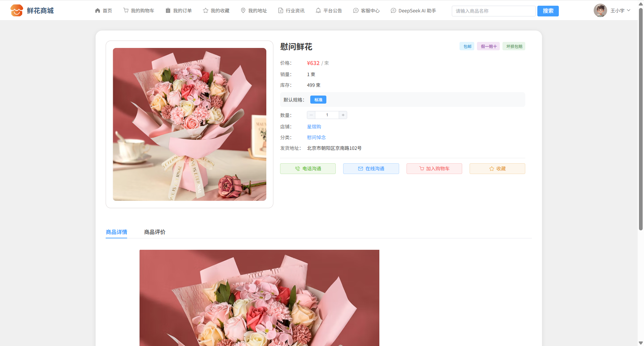This screenshot has width=644, height=346.
Task: Click the 鲜花商城 shop logo icon
Action: click(16, 10)
